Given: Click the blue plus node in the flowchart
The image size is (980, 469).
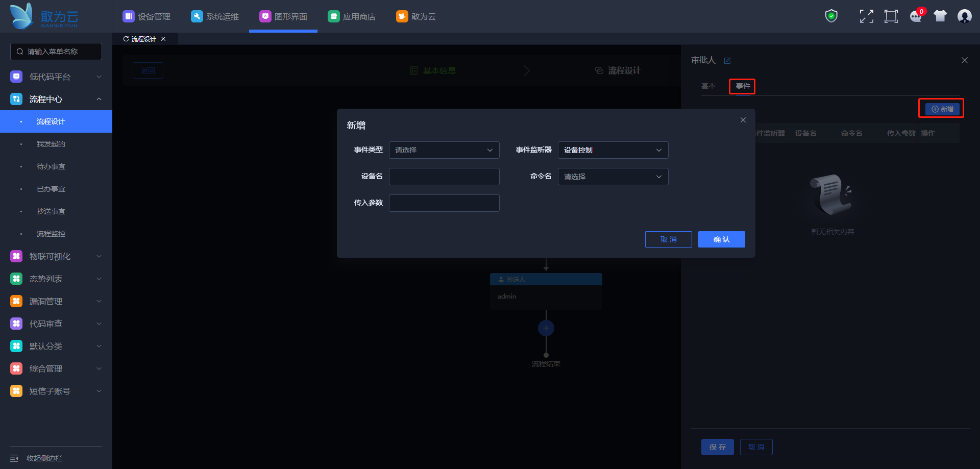Looking at the screenshot, I should pos(546,328).
